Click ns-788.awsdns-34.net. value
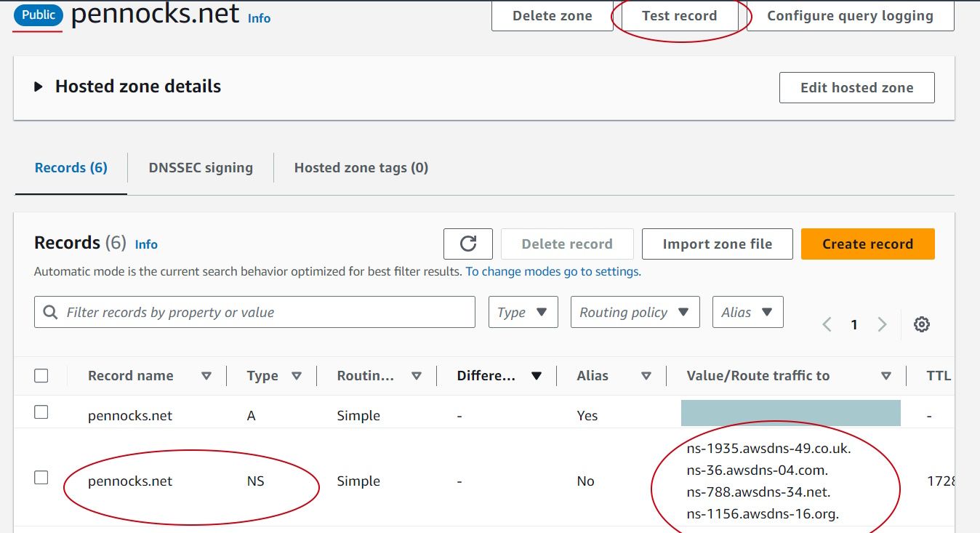 pyautogui.click(x=758, y=492)
